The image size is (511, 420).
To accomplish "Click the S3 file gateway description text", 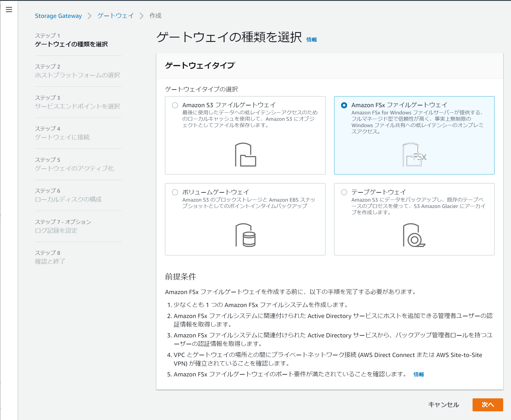I will [x=250, y=119].
